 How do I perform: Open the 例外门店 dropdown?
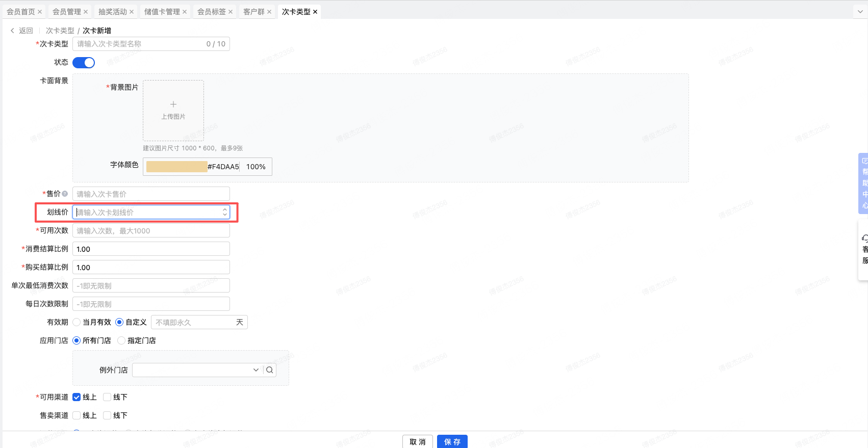[x=197, y=370]
